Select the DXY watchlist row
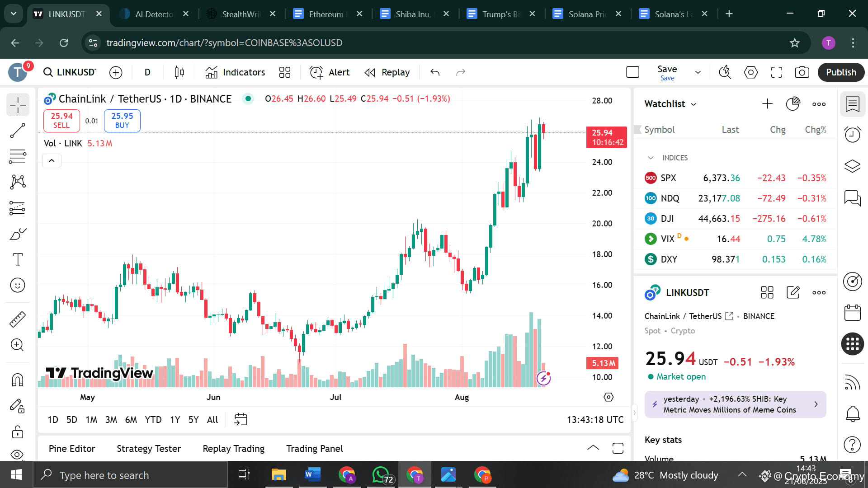This screenshot has width=868, height=488. 735,259
